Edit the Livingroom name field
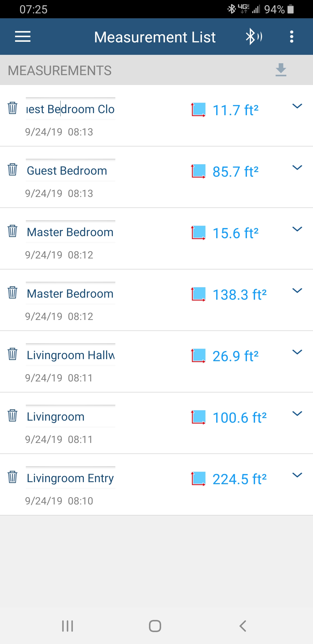This screenshot has width=313, height=644. [70, 417]
